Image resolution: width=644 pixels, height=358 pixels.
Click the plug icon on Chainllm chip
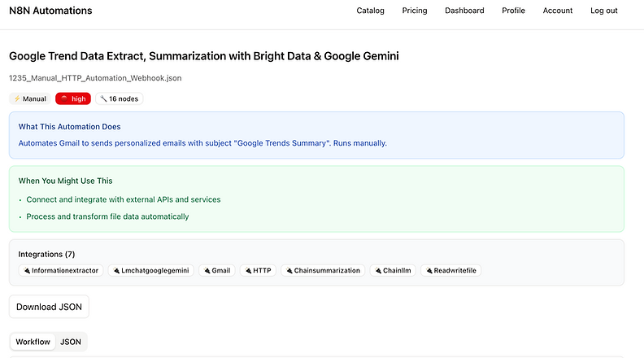(378, 270)
